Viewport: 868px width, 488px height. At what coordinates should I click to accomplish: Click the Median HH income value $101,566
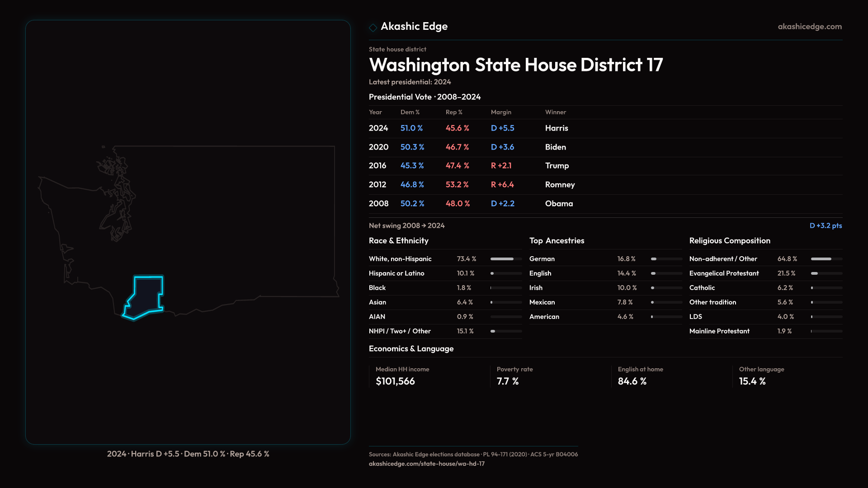point(395,381)
